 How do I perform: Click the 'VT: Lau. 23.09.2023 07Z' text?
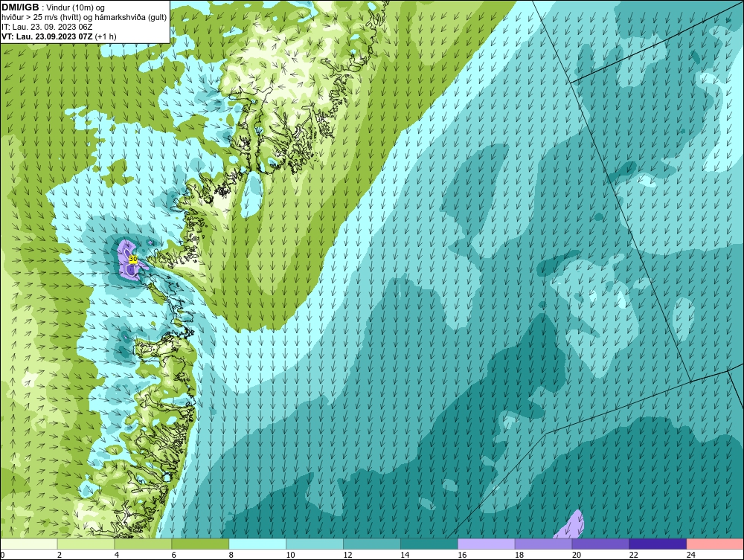click(x=47, y=36)
